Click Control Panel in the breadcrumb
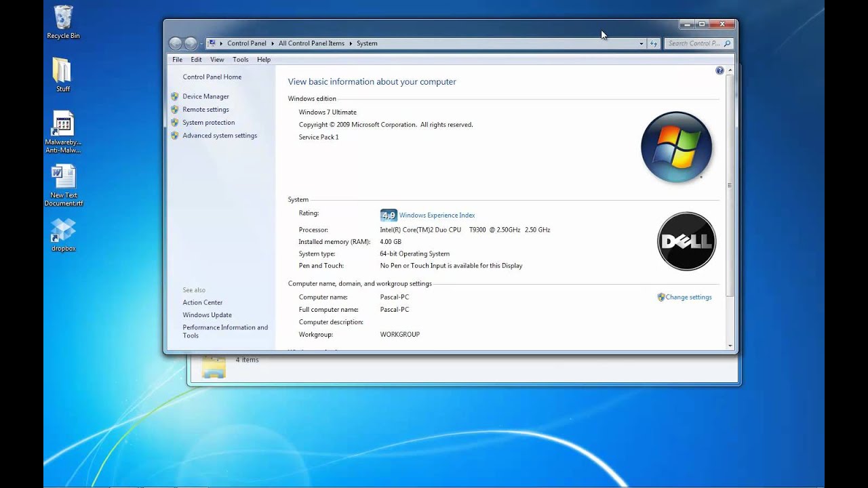 coord(247,43)
